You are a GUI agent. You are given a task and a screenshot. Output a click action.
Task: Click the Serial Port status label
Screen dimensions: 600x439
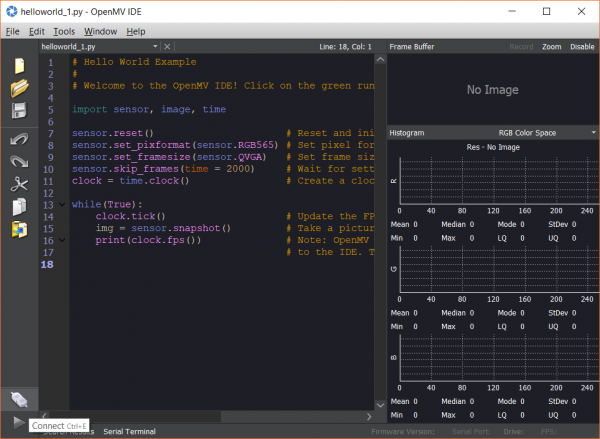pos(471,432)
